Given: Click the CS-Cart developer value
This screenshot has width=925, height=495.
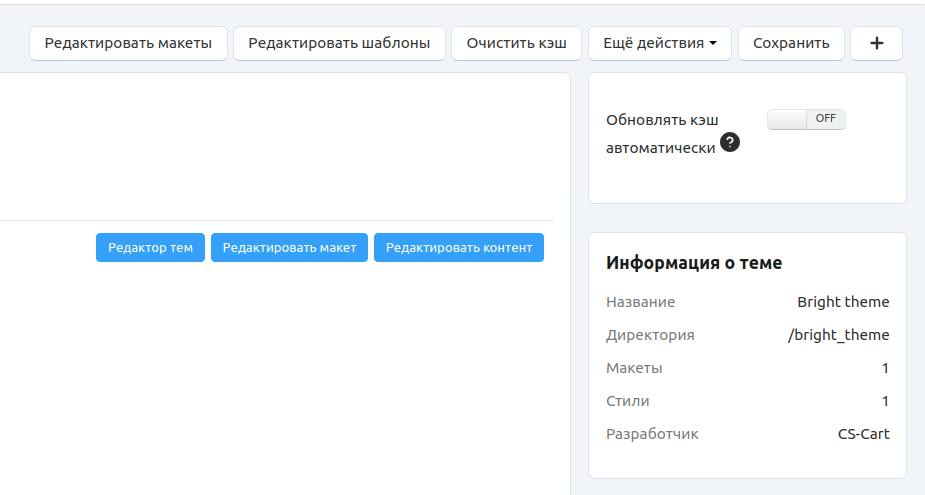Looking at the screenshot, I should 863,434.
